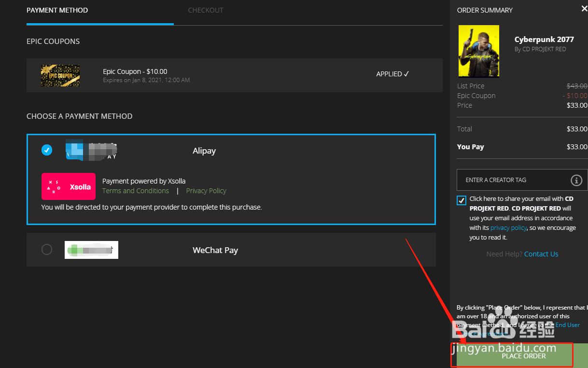
Task: Click the You Pay $33.00 amount
Action: click(x=577, y=147)
